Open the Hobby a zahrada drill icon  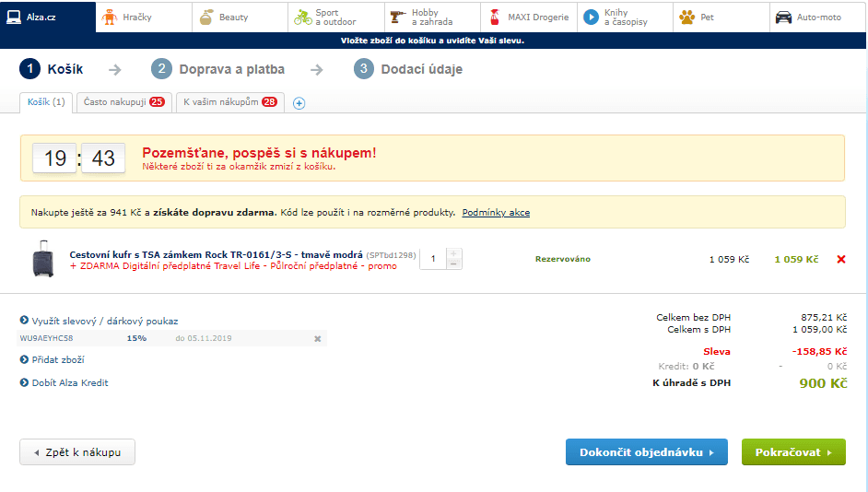coord(398,17)
